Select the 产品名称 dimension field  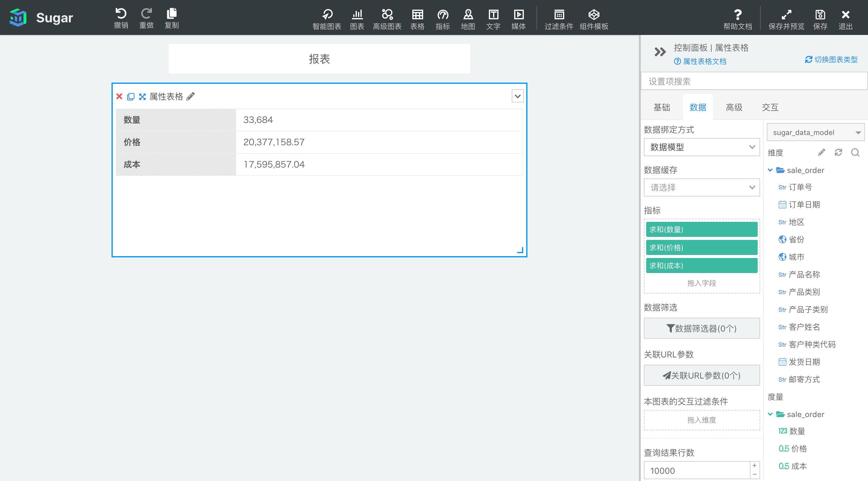(799, 275)
